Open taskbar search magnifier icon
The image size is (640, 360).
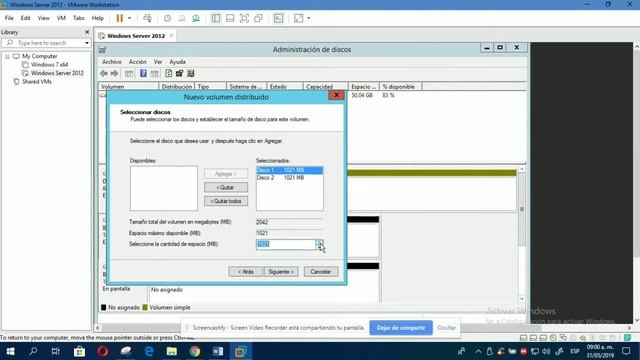tap(33, 351)
